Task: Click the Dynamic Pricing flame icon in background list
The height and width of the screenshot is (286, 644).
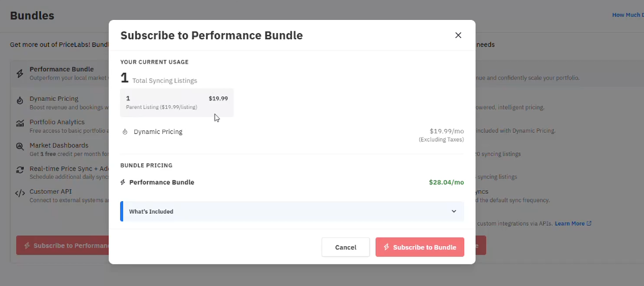Action: tap(20, 100)
